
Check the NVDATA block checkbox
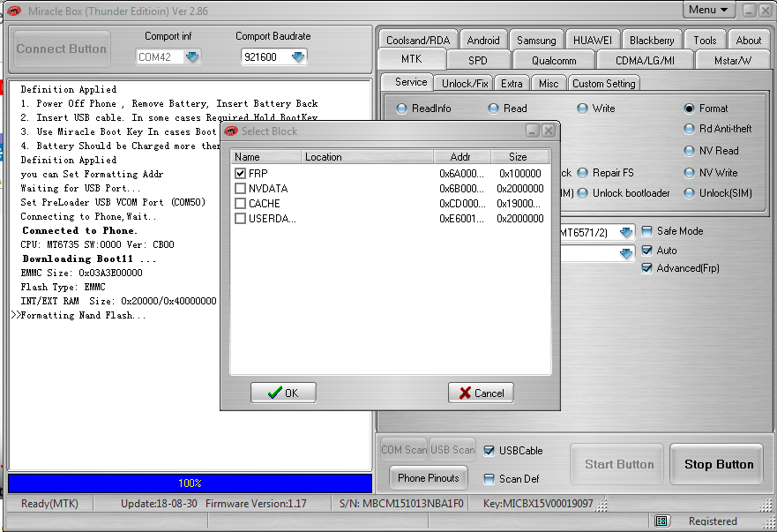(241, 189)
